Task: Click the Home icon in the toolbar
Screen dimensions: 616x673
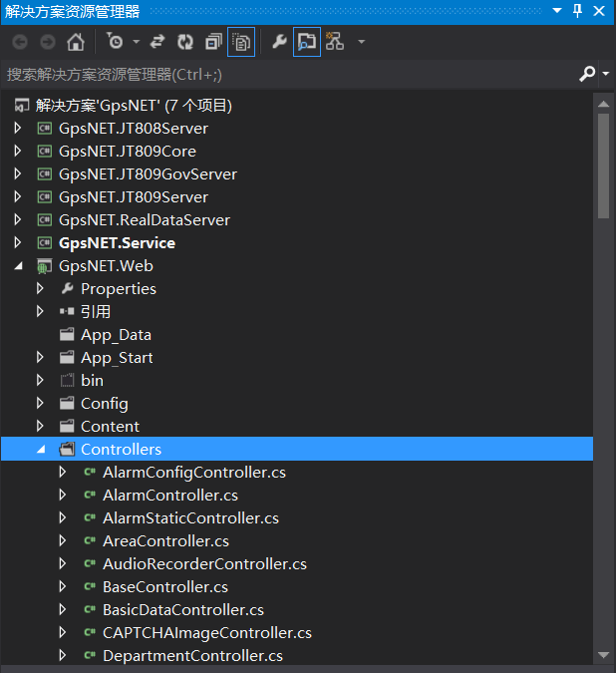Action: [76, 42]
